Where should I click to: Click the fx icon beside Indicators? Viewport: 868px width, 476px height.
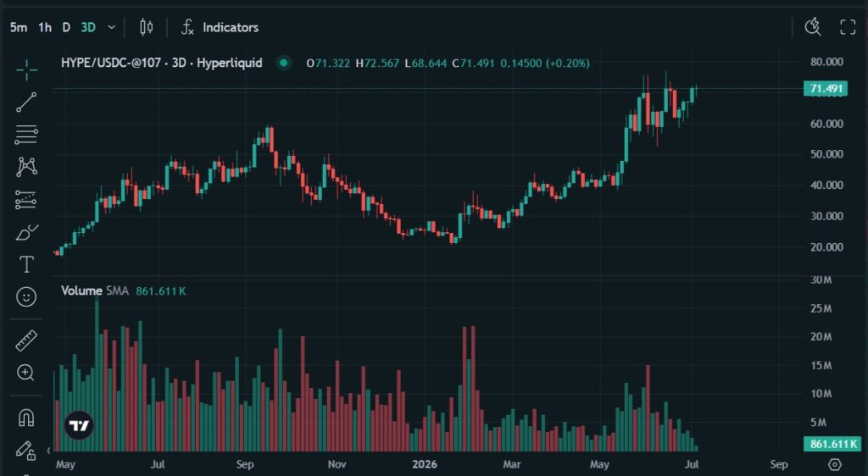pos(187,27)
